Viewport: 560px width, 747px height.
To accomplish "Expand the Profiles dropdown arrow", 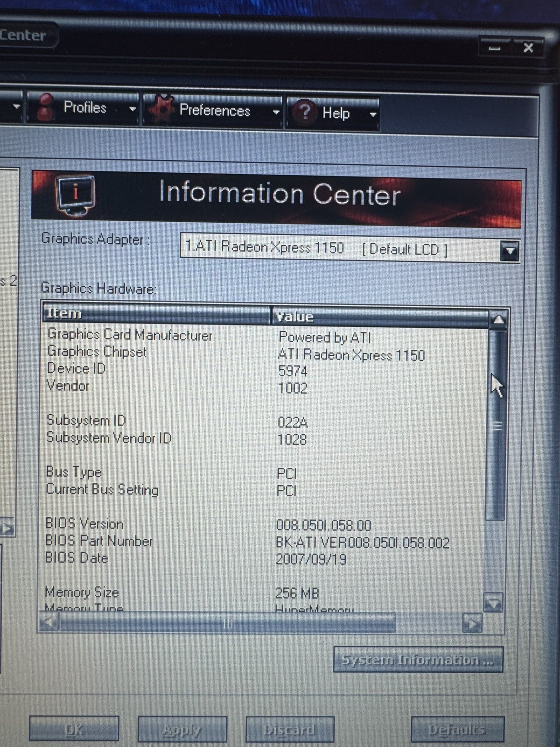I will [x=133, y=109].
